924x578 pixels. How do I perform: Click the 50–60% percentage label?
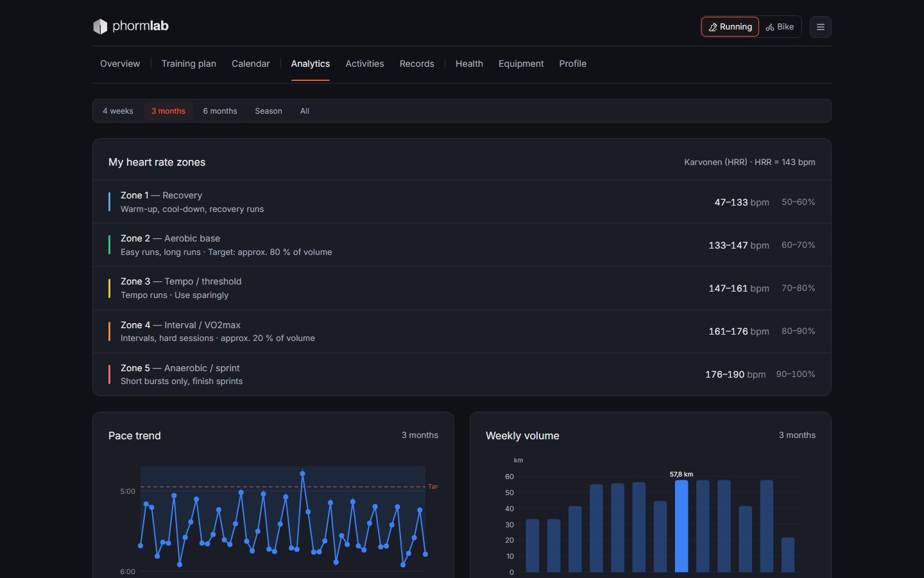pos(798,202)
